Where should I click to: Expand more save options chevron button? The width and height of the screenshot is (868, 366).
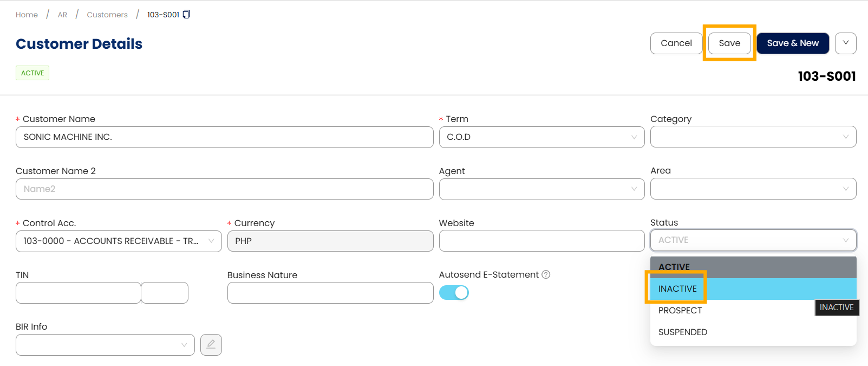(x=845, y=43)
